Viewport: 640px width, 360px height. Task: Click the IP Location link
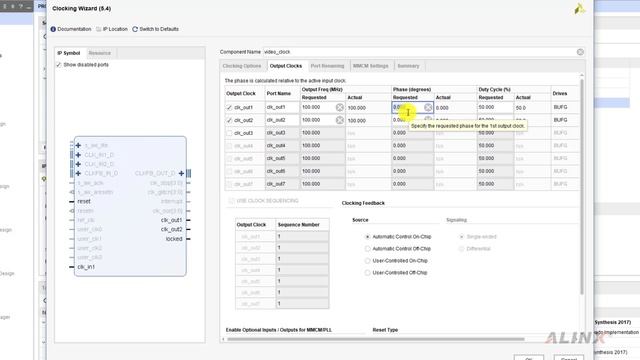pyautogui.click(x=115, y=29)
